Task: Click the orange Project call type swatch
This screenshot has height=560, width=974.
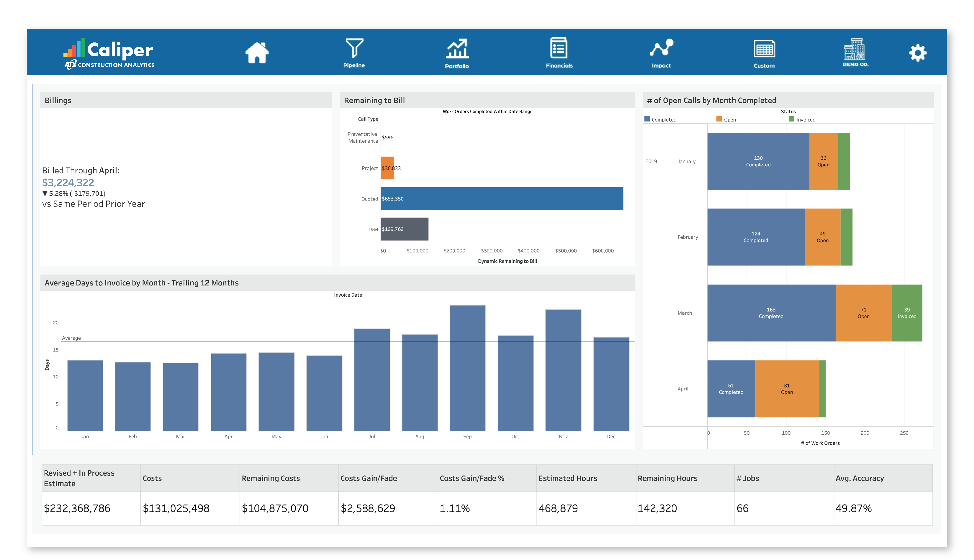Action: pyautogui.click(x=387, y=168)
